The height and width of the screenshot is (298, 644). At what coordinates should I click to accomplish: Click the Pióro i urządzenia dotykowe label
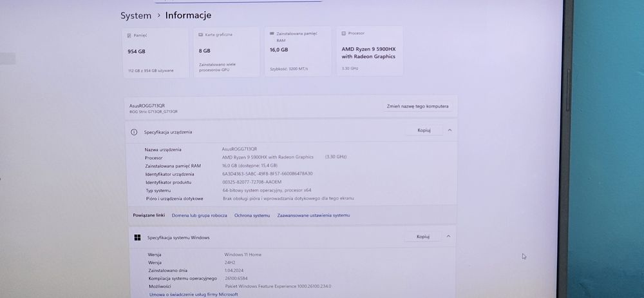pyautogui.click(x=175, y=199)
